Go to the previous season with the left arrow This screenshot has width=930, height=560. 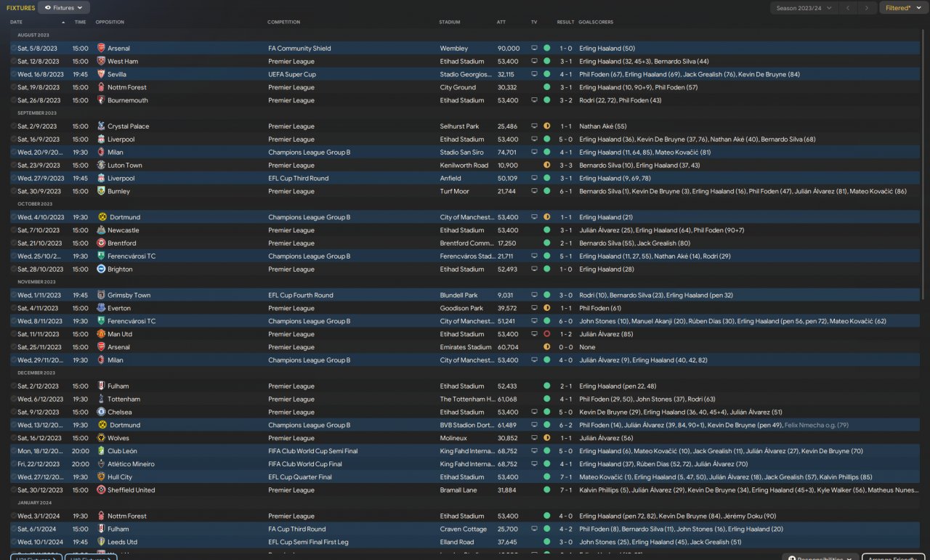coord(848,8)
